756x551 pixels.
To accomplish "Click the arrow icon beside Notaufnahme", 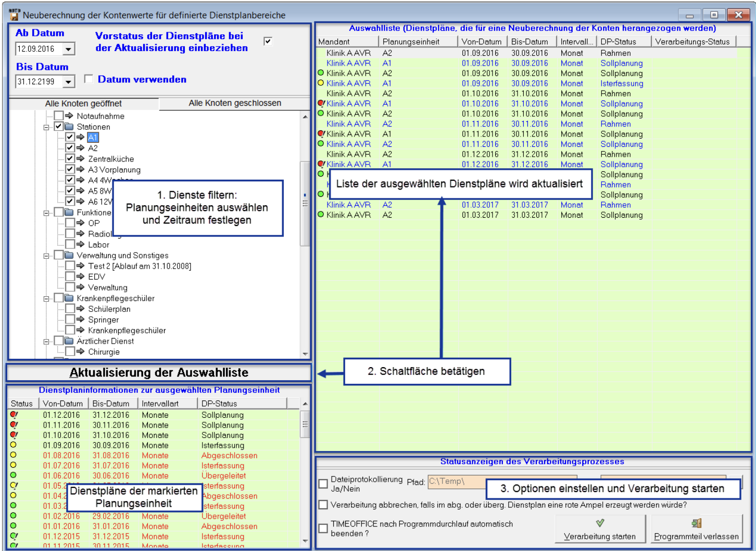I will [69, 116].
